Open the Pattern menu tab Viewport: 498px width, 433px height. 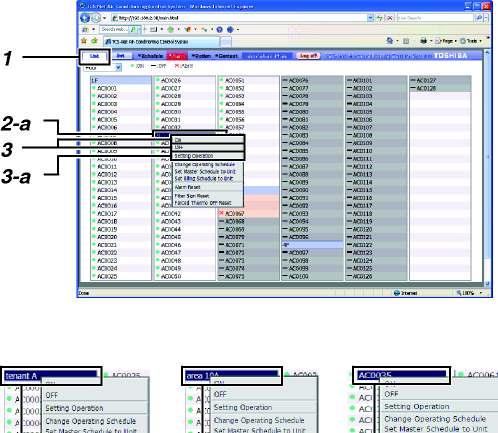point(201,56)
